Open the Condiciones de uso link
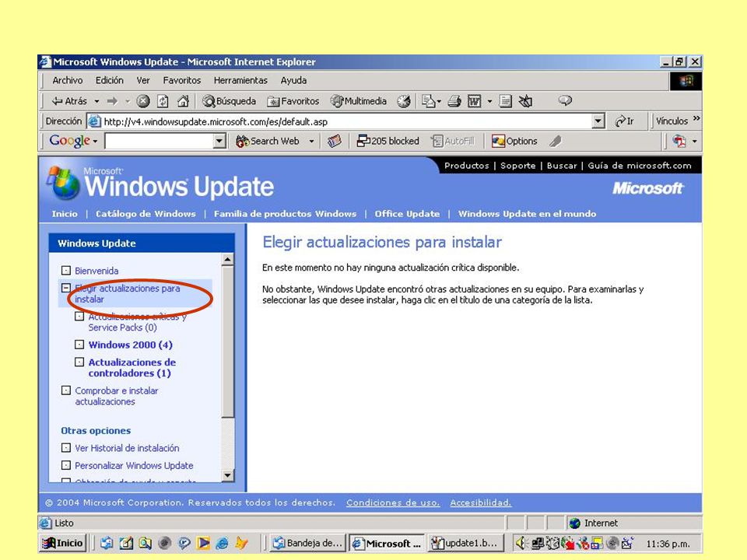This screenshot has width=747, height=560. [393, 502]
